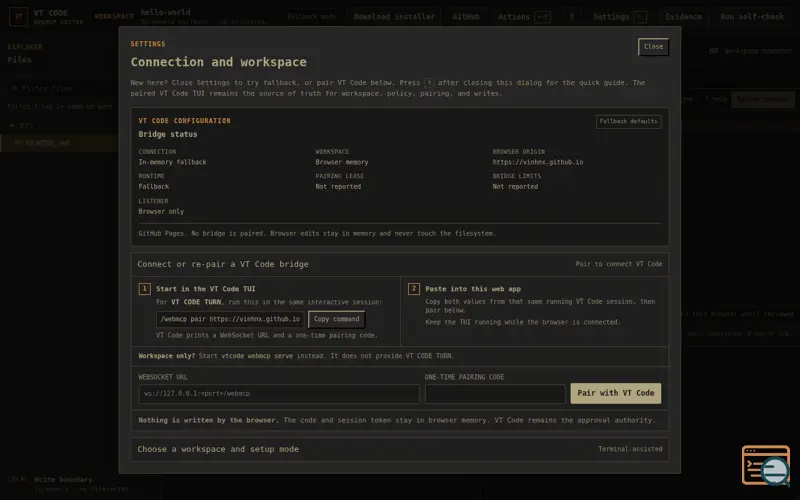This screenshot has height=500, width=800.
Task: Click the Bridge status heading
Action: [x=167, y=135]
